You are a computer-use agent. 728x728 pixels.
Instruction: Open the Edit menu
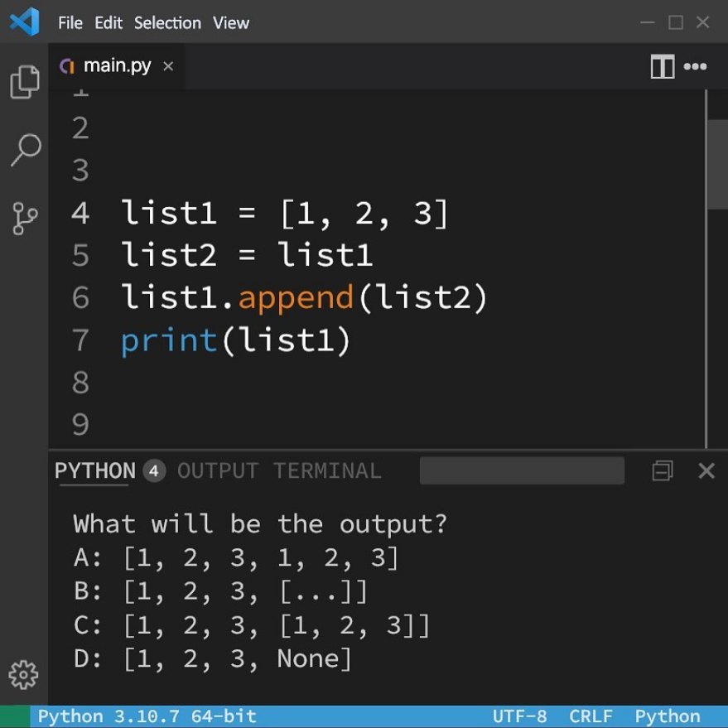click(x=108, y=22)
